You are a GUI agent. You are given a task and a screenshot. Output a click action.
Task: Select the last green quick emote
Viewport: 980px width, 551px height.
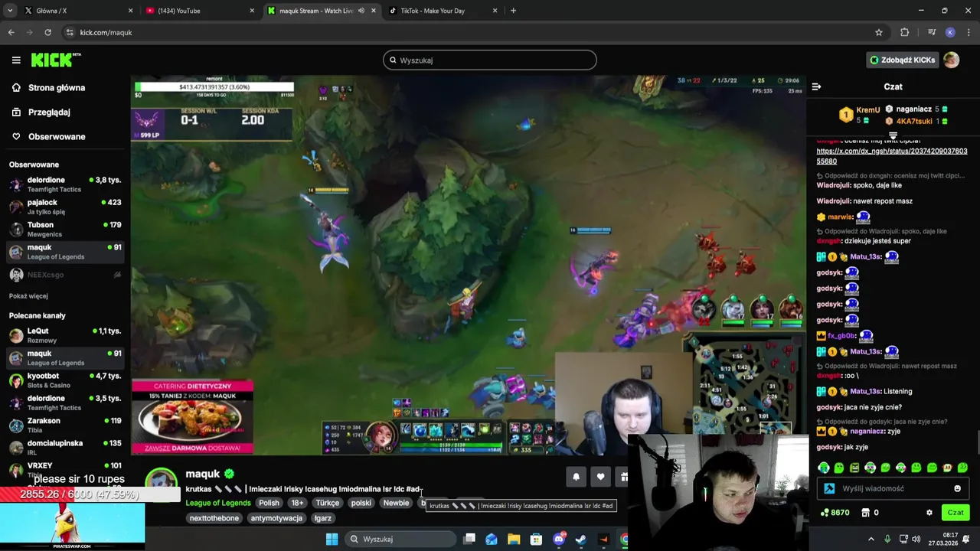pos(962,468)
